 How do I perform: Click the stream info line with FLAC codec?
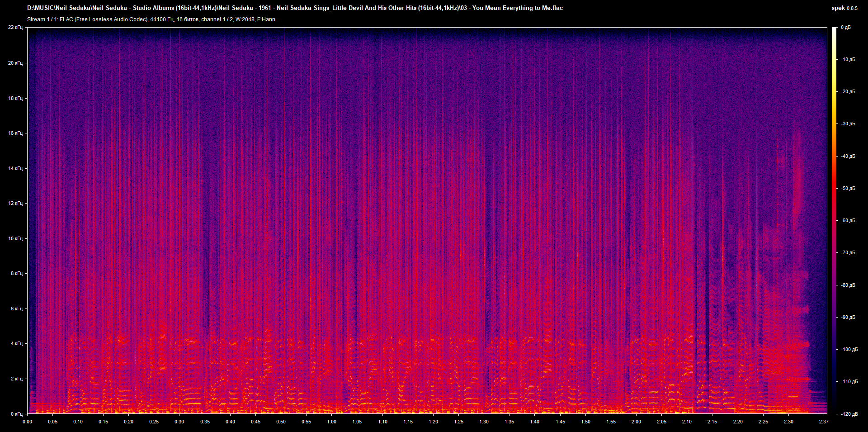tap(151, 19)
